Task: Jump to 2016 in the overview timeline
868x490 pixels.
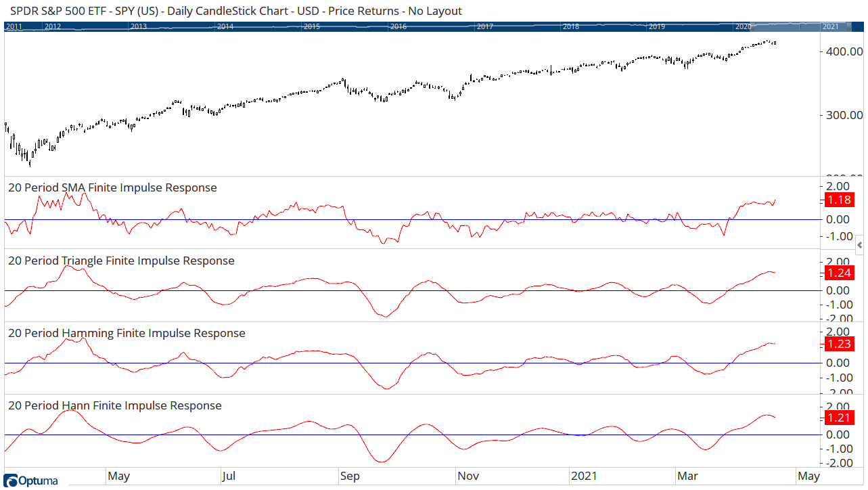Action: (x=398, y=26)
